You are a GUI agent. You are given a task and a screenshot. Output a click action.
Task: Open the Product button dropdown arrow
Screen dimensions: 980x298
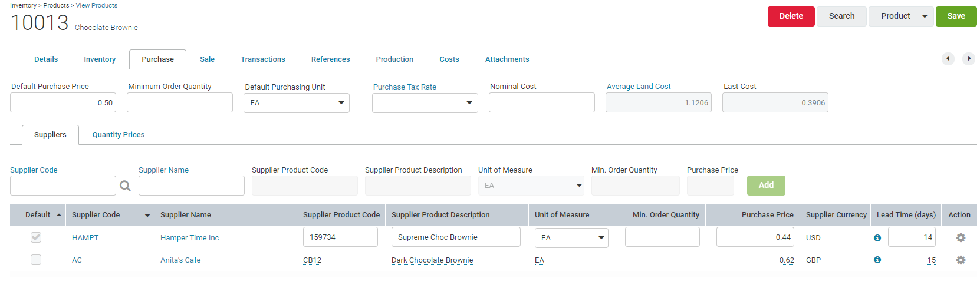pos(925,16)
